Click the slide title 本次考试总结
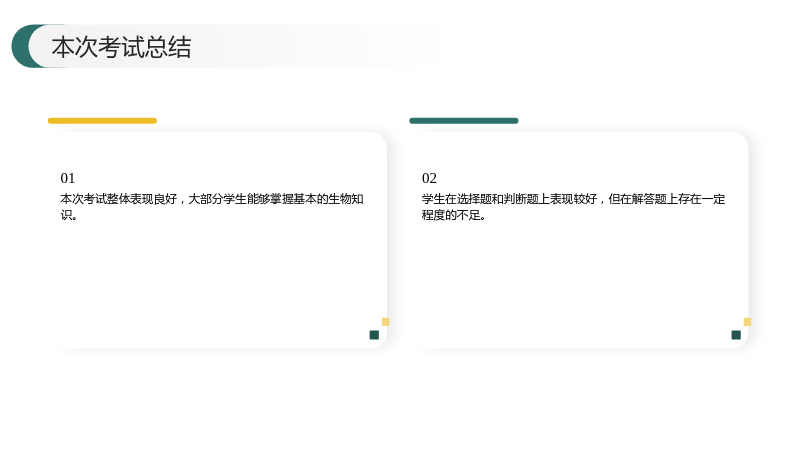800x450 pixels. click(x=121, y=47)
